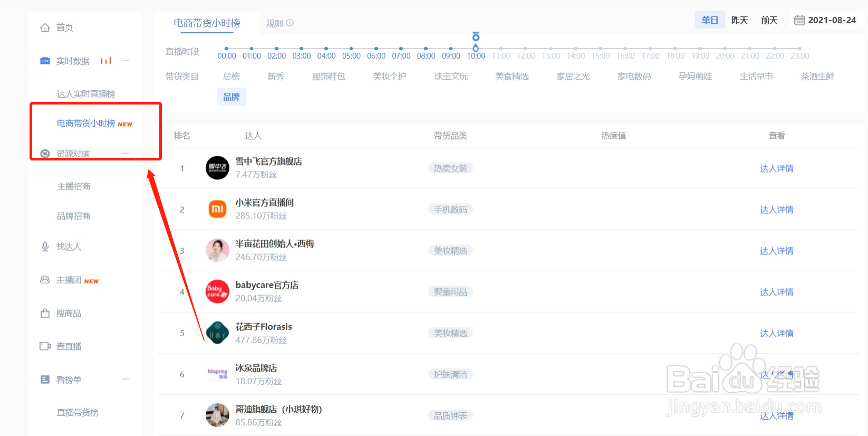Select the 00:00 timeline point
This screenshot has height=436, width=868.
(x=227, y=49)
